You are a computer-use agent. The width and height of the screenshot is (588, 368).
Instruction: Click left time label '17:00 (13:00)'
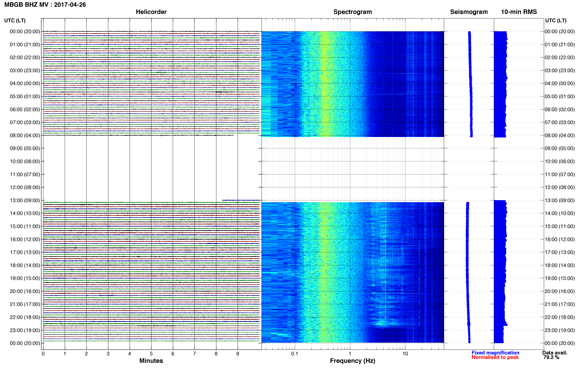pyautogui.click(x=25, y=252)
